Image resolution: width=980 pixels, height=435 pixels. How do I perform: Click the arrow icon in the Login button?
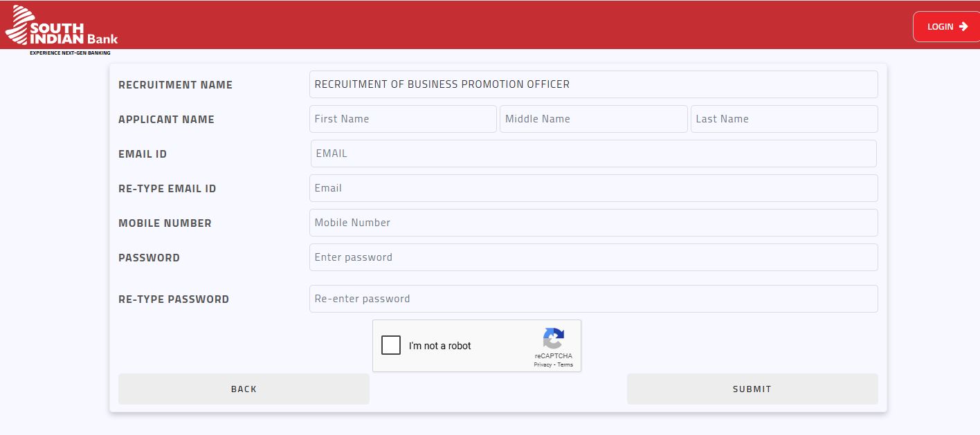pyautogui.click(x=963, y=26)
